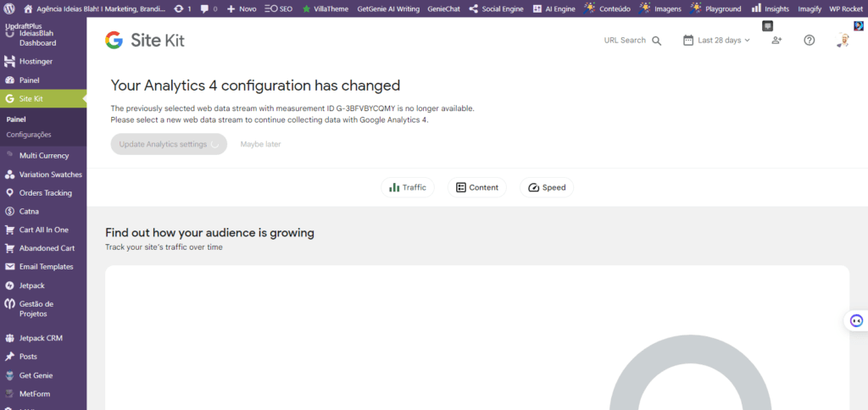868x410 pixels.
Task: Jump to the Traffic section tab
Action: [408, 187]
